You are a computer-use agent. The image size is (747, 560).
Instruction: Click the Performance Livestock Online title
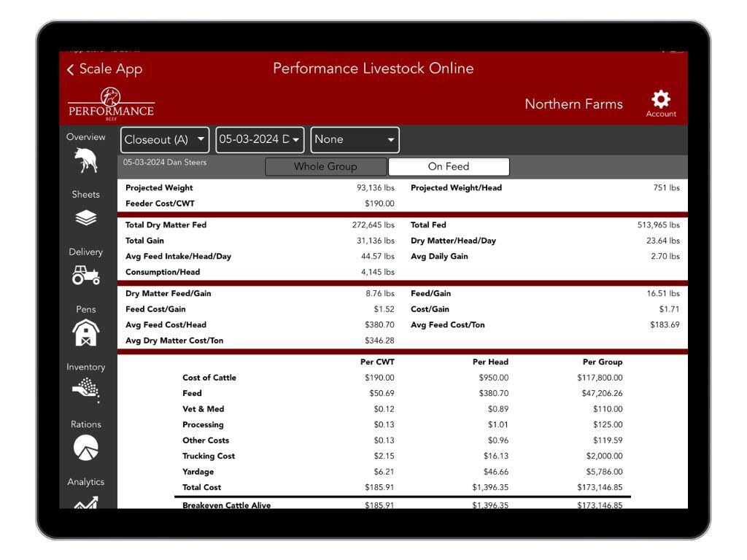pos(373,68)
